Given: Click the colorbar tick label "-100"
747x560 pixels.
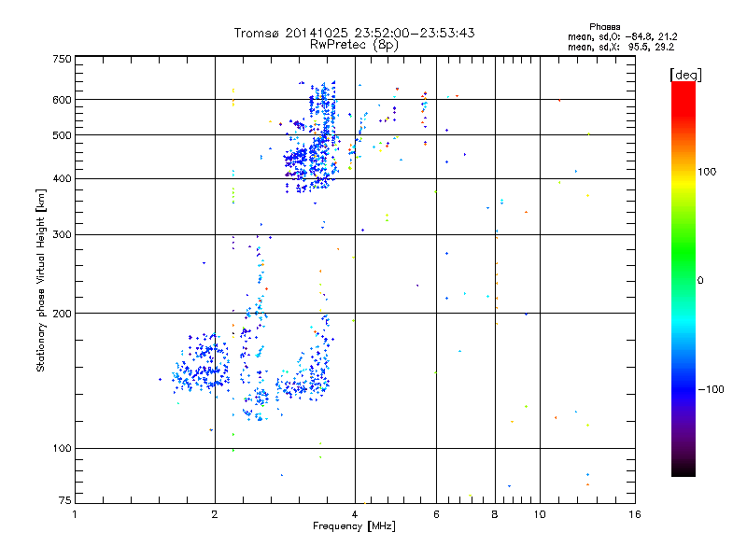Looking at the screenshot, I should click(x=711, y=389).
